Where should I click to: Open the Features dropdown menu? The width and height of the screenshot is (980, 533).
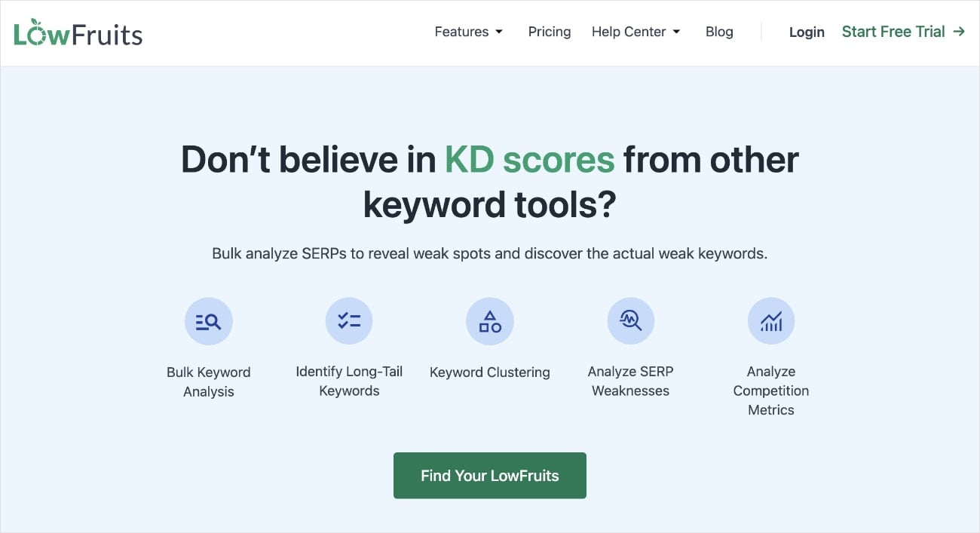coord(461,32)
